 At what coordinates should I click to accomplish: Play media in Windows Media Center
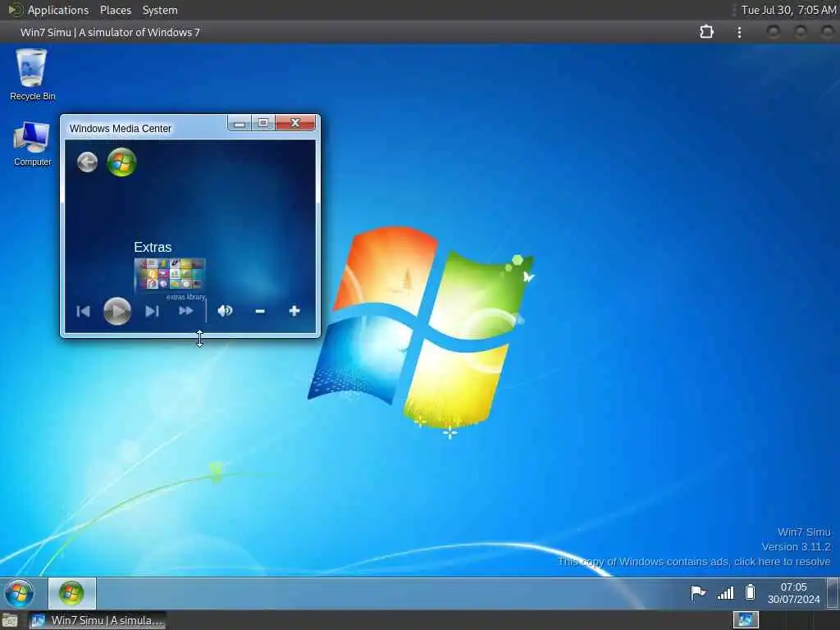(116, 311)
